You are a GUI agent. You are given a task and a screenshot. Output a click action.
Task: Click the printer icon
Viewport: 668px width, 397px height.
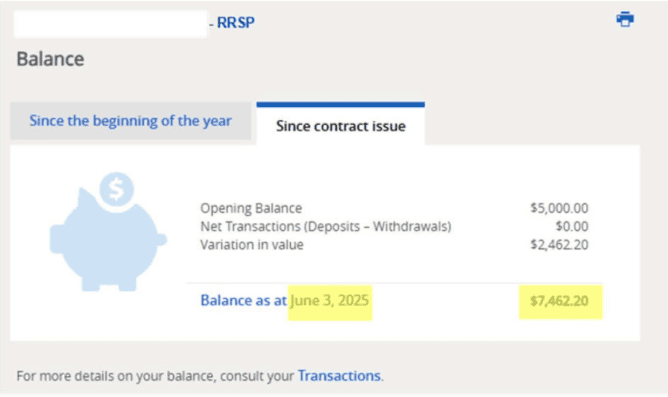click(625, 20)
